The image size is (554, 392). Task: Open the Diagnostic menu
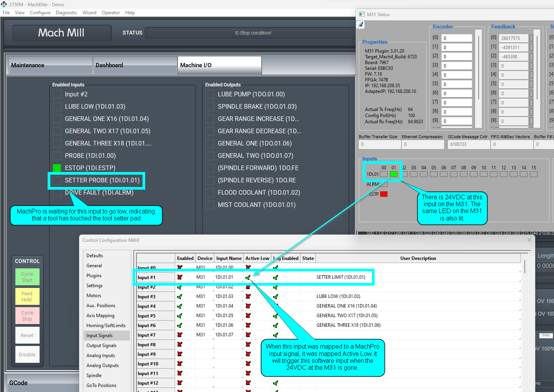(x=66, y=13)
